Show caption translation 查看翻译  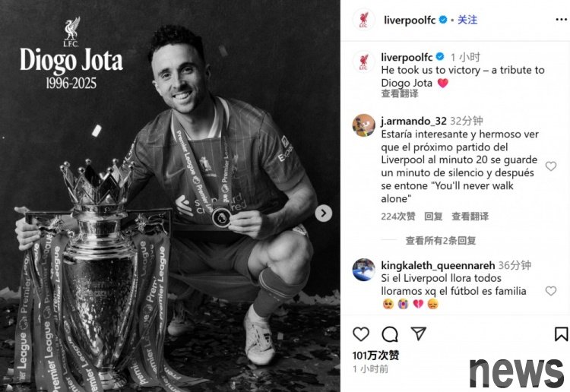(x=400, y=93)
